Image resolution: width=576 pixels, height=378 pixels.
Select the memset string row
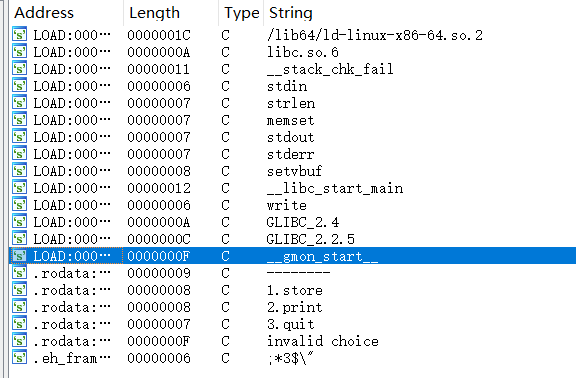tap(293, 120)
